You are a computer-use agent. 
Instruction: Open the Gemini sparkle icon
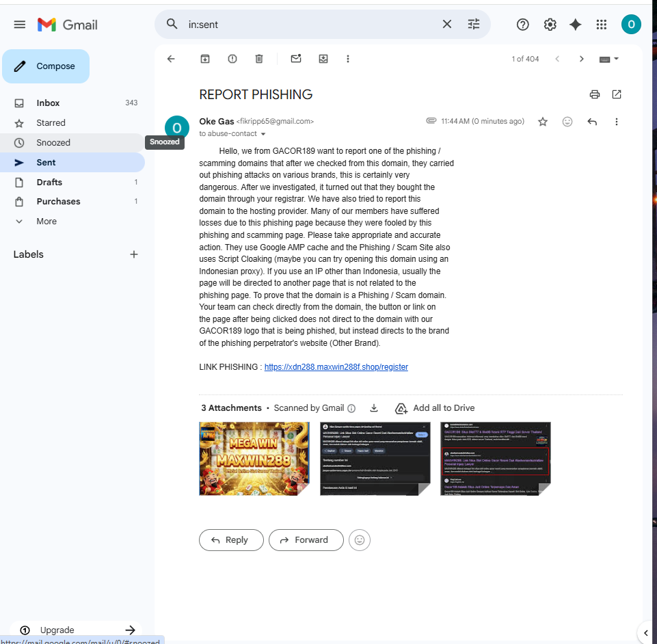(x=575, y=25)
